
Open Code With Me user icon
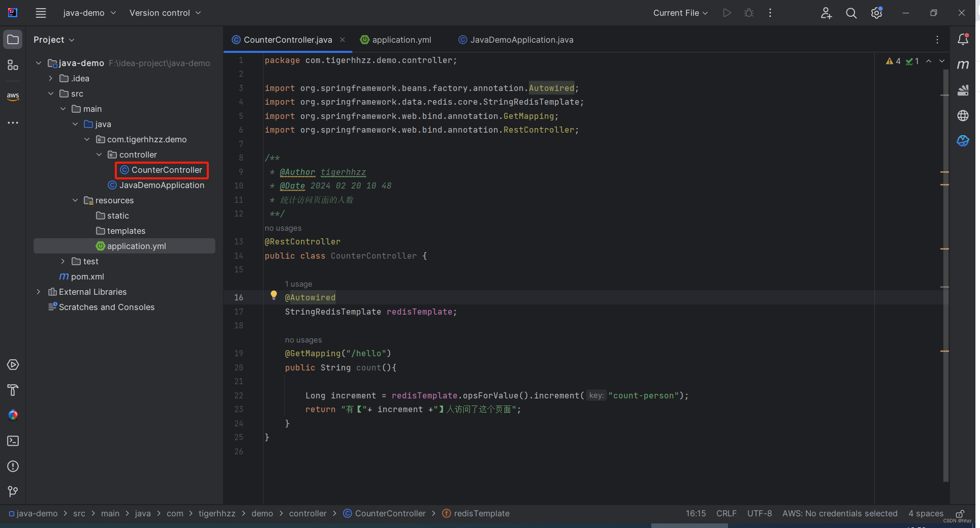(826, 13)
